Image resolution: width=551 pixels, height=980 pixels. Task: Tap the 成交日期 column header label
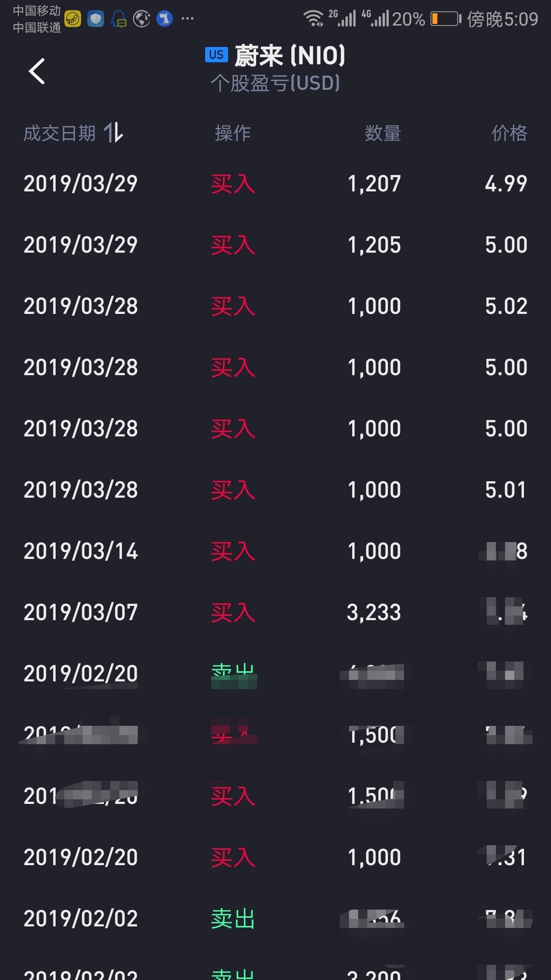tap(60, 133)
